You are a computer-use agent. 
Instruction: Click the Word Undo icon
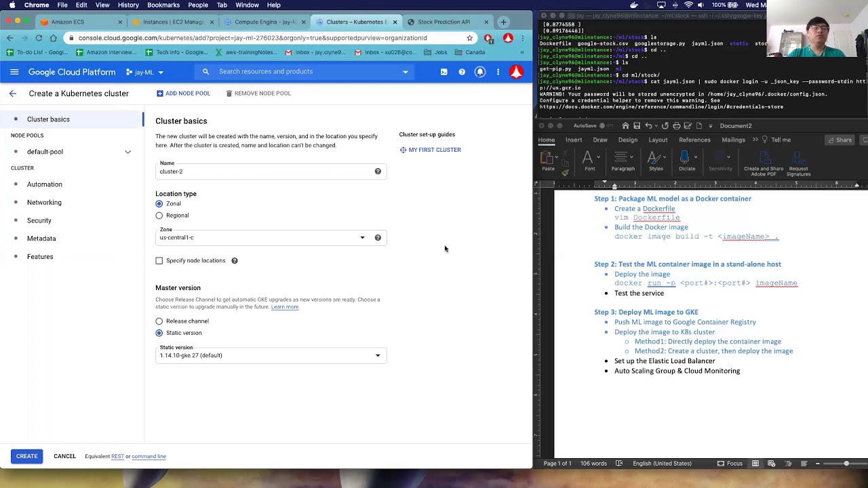pos(648,126)
